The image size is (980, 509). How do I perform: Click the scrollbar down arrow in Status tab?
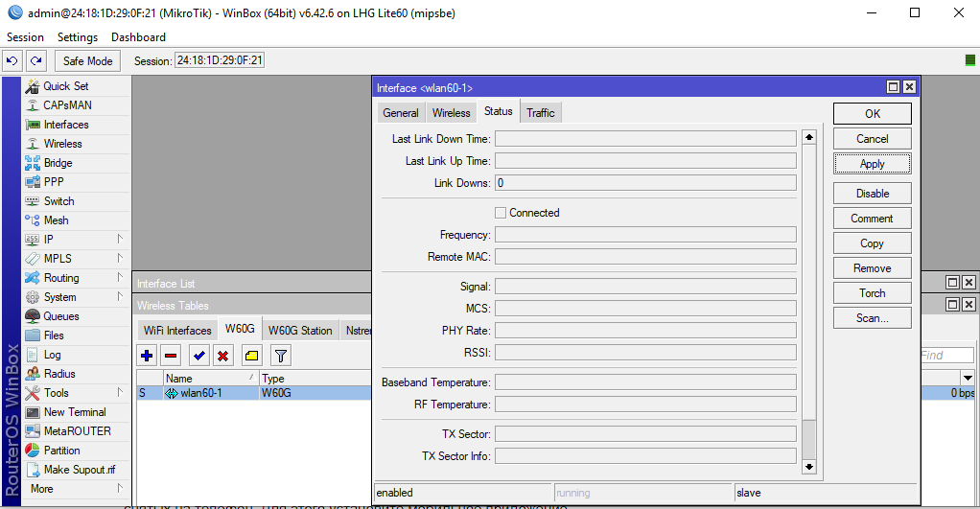808,467
